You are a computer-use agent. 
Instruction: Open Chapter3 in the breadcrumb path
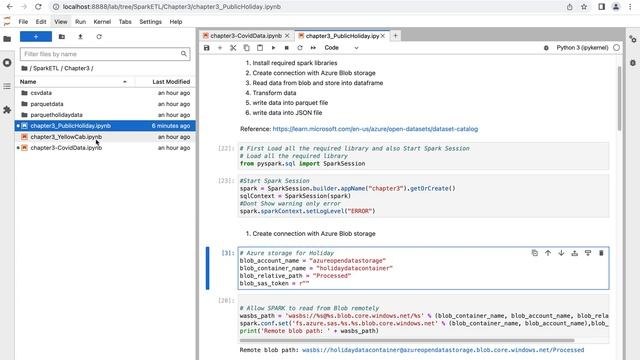pos(77,68)
